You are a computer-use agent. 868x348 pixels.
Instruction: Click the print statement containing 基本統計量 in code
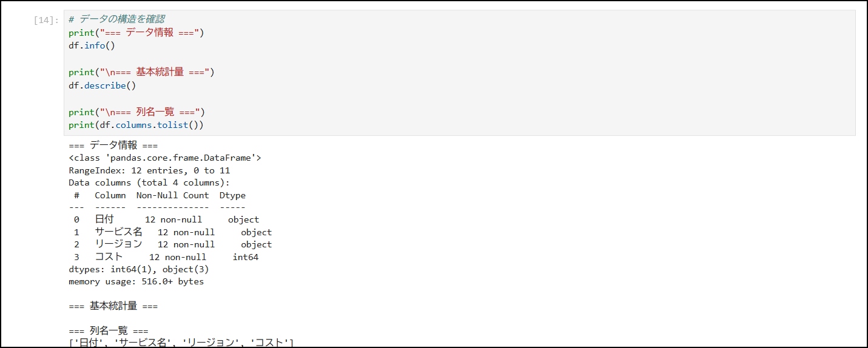[141, 72]
